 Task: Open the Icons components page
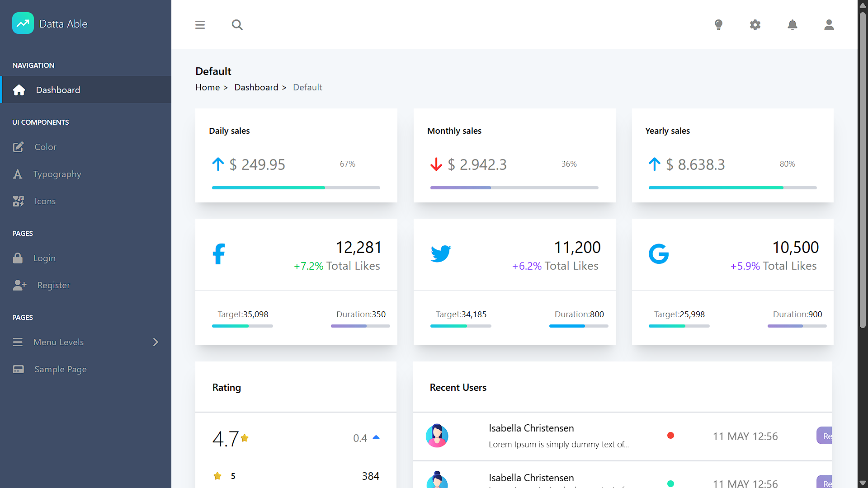[45, 201]
